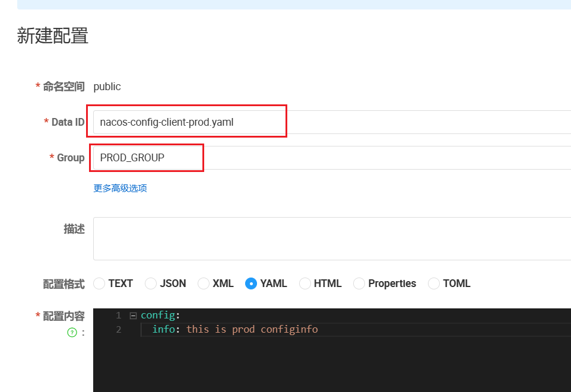This screenshot has height=392, width=571.
Task: Click the 'config:' key on line 1
Action: click(160, 315)
